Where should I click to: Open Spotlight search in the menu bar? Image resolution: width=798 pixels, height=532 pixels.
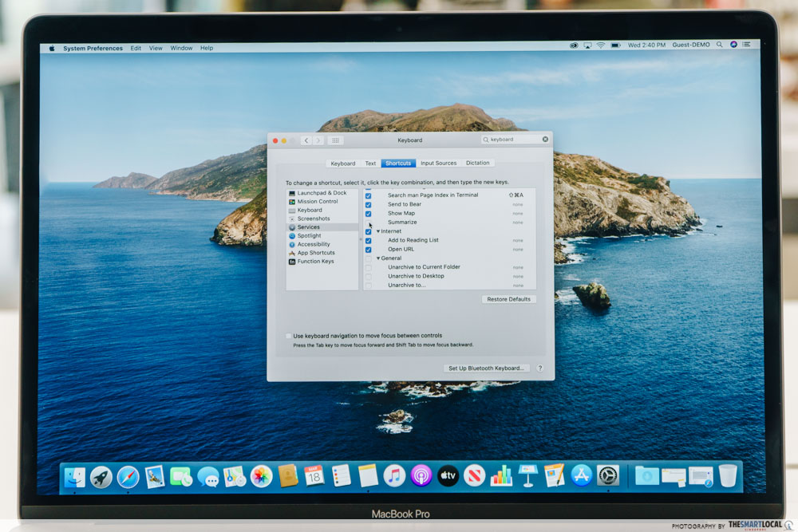719,45
